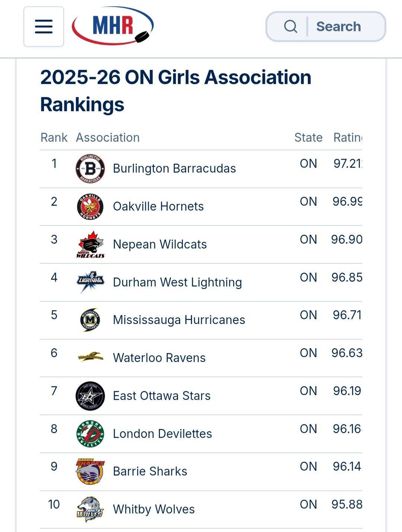Click the London Devilettes logo
This screenshot has height=532, width=402.
[x=90, y=434]
